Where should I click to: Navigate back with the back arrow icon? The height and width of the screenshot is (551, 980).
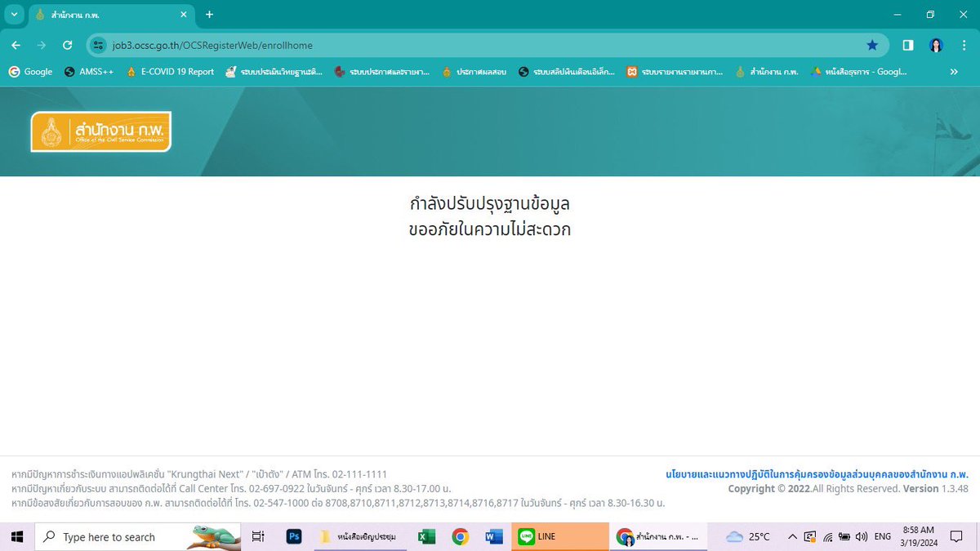click(x=16, y=45)
